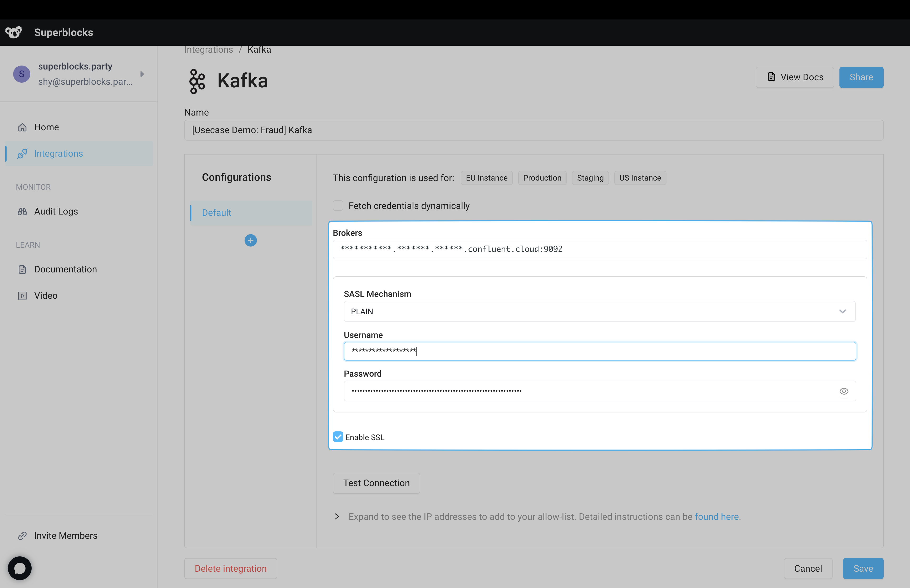
Task: Open Documentation in the sidebar
Action: 79,270
